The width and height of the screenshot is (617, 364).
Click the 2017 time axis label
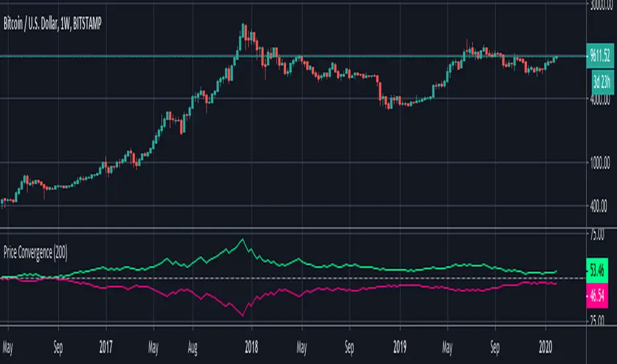click(x=106, y=347)
